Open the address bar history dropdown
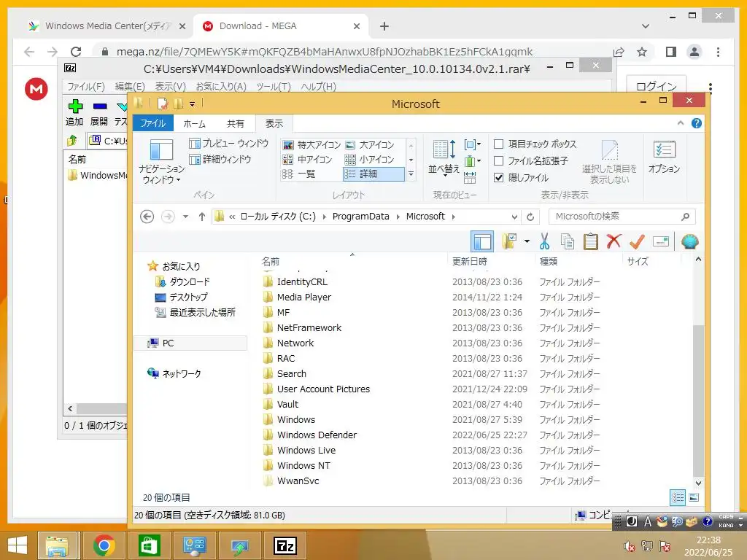Viewport: 747px width, 560px height. coord(514,217)
